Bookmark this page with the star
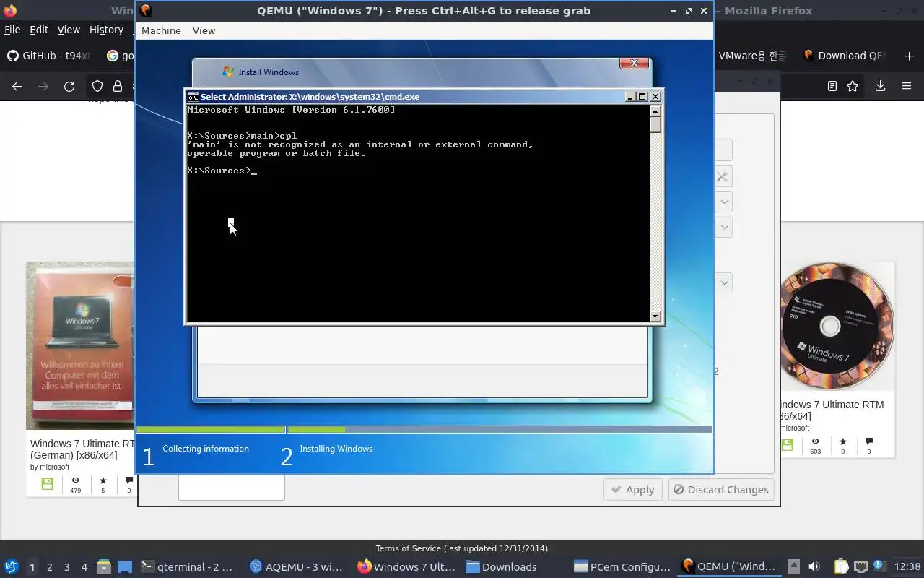This screenshot has height=578, width=924. click(x=853, y=86)
